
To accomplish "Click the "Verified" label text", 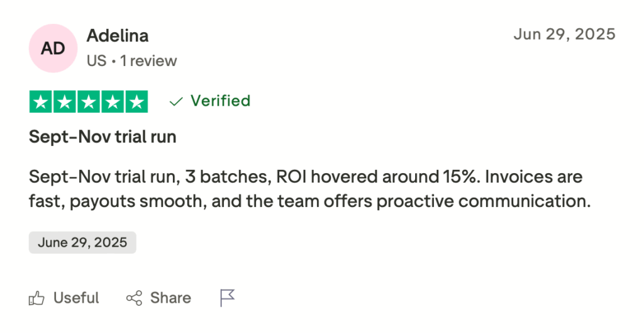I will pos(220,101).
